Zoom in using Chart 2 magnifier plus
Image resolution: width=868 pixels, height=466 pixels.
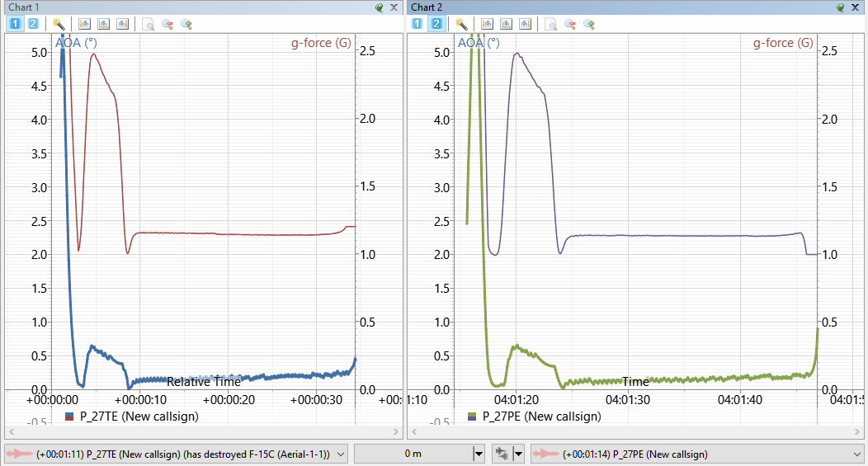coord(588,24)
